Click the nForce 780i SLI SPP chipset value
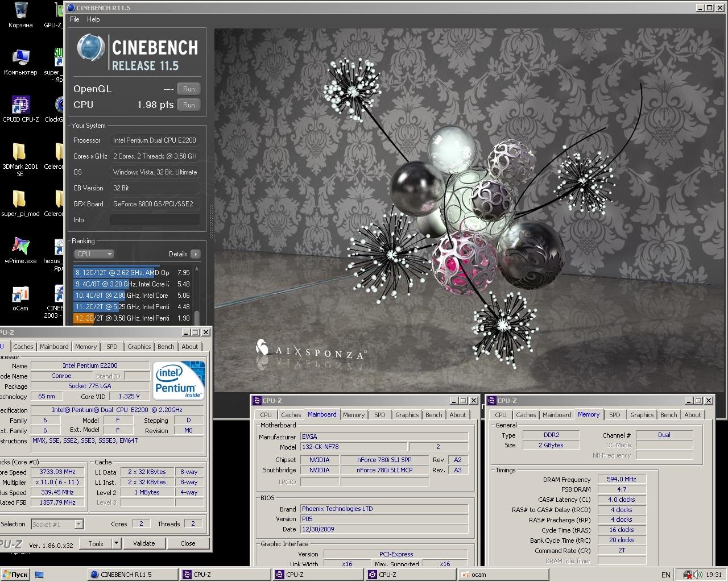Viewport: 728px width, 582px height. (x=384, y=460)
